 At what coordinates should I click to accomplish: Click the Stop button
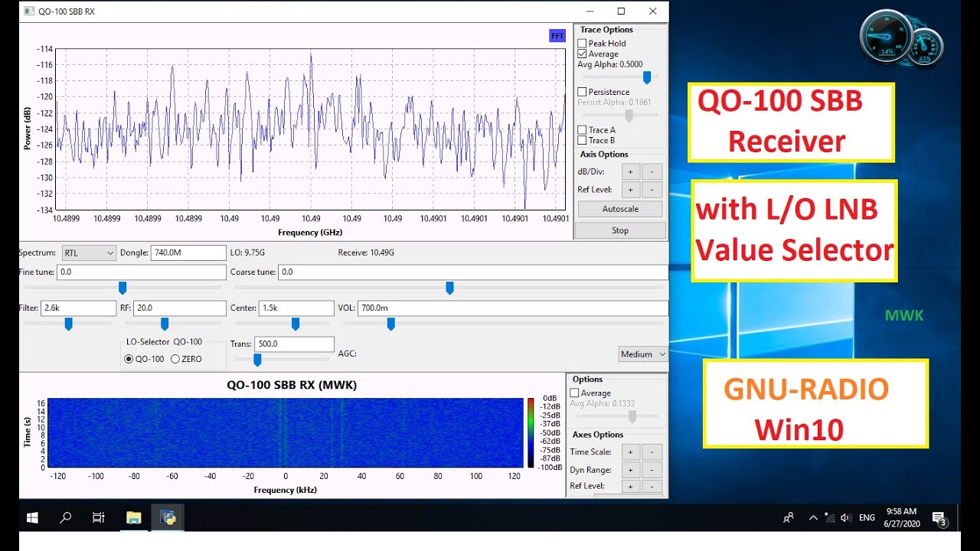[x=620, y=230]
